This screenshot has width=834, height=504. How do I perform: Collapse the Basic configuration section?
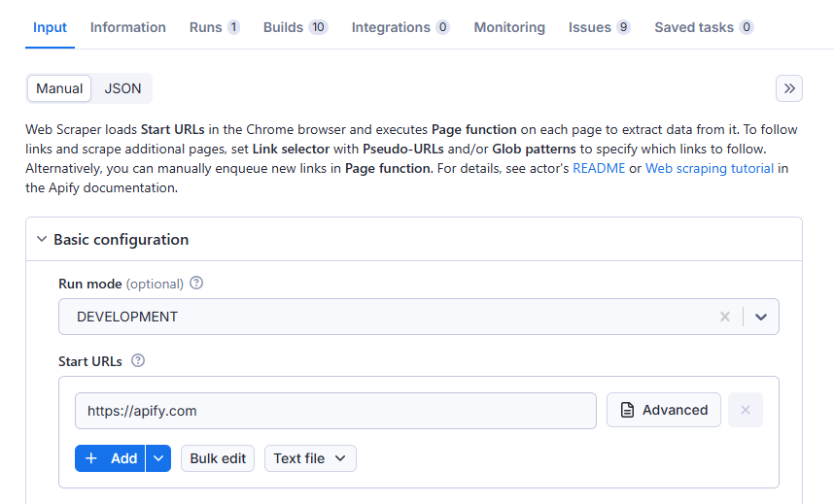coord(42,239)
